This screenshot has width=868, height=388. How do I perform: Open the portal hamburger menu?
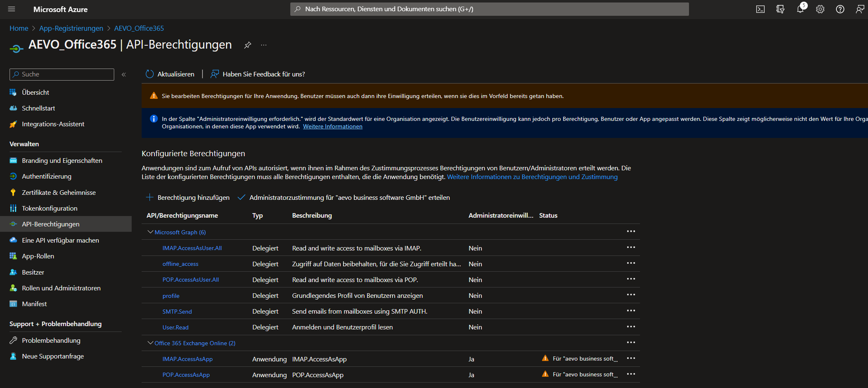[12, 9]
